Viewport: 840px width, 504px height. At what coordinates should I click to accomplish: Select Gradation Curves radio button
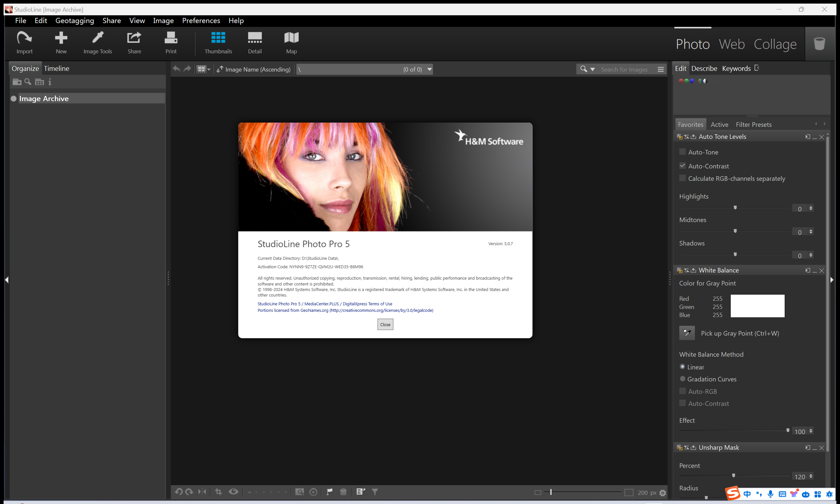pyautogui.click(x=682, y=379)
